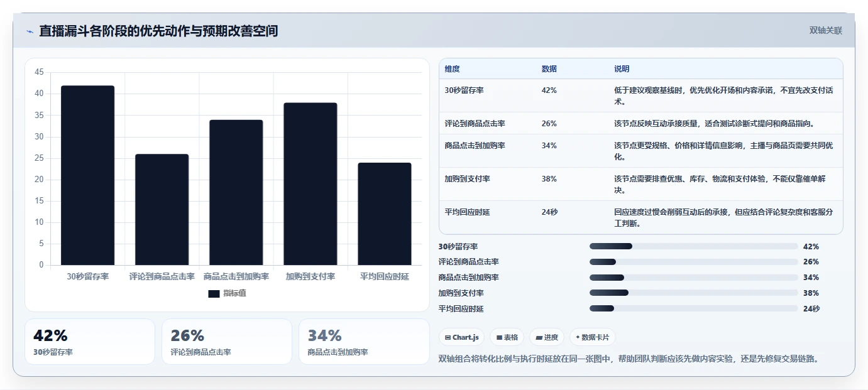
Task: Open the 42% 30秒留存率 data card
Action: click(x=90, y=342)
